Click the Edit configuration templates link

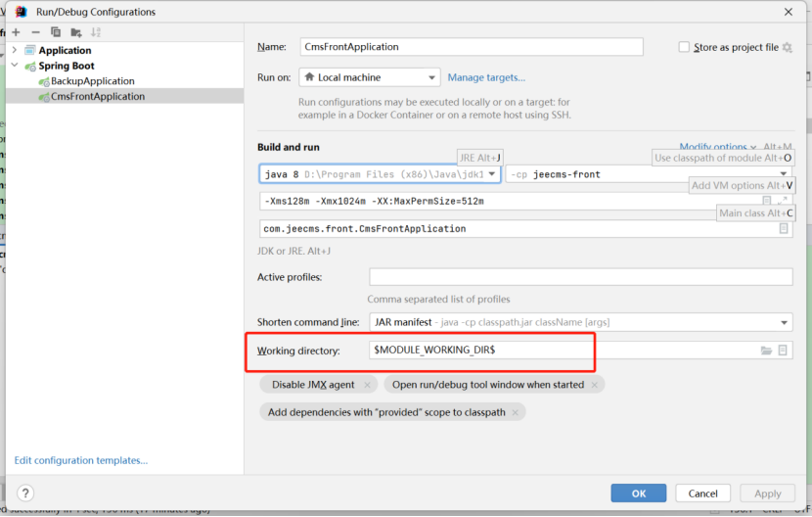[81, 460]
